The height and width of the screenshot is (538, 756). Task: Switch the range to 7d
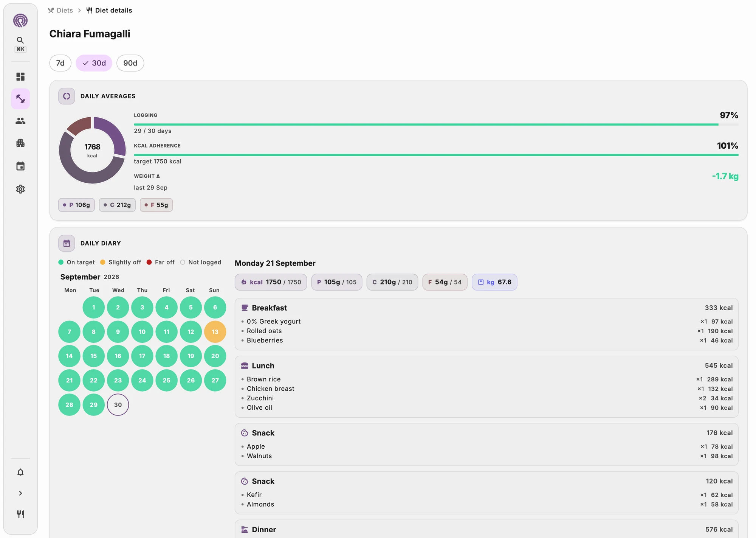click(x=60, y=63)
